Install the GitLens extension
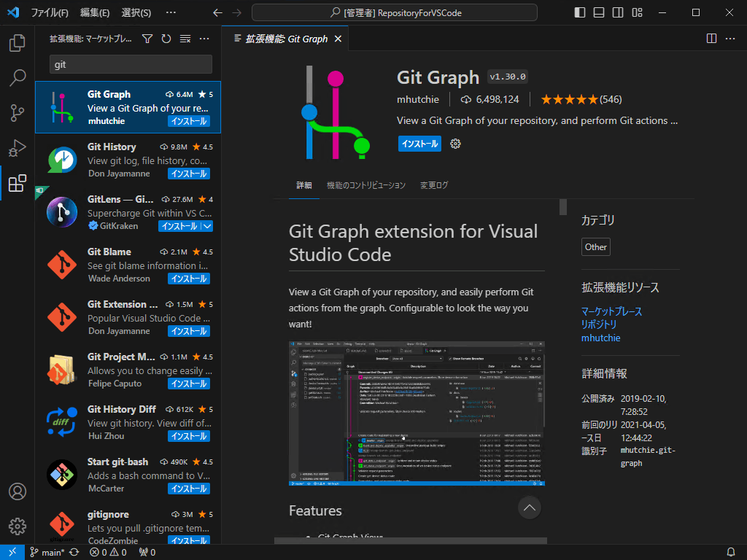This screenshot has width=747, height=560. [x=179, y=226]
